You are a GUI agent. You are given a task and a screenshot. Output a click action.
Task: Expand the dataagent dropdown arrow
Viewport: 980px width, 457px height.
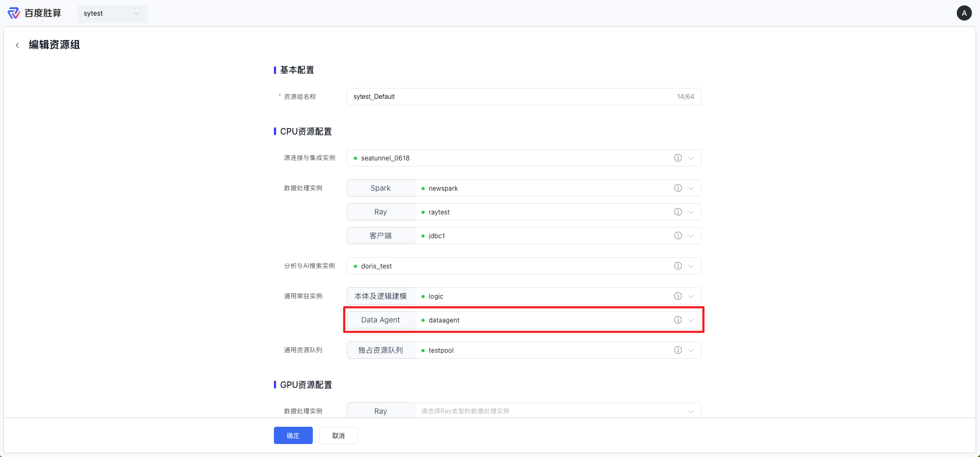pos(691,320)
